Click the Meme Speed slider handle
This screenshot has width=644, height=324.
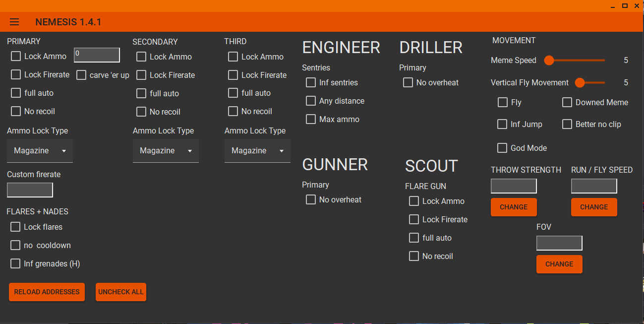pyautogui.click(x=549, y=61)
